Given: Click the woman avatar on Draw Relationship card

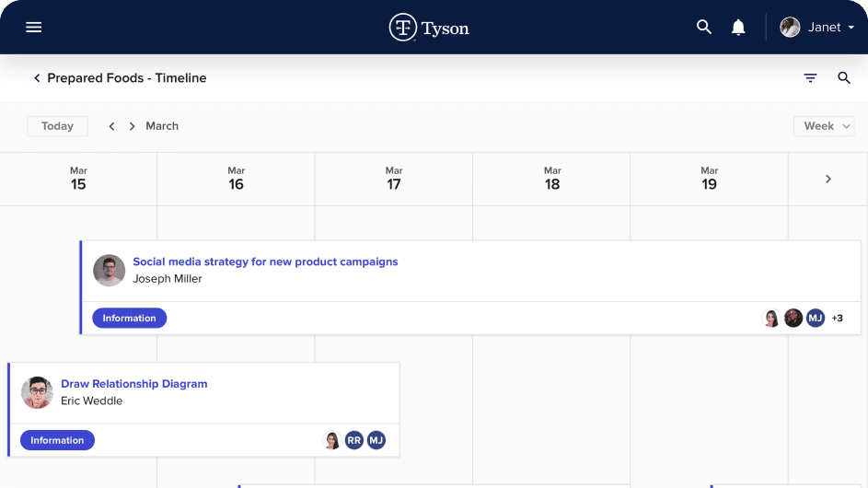Looking at the screenshot, I should click(x=331, y=440).
